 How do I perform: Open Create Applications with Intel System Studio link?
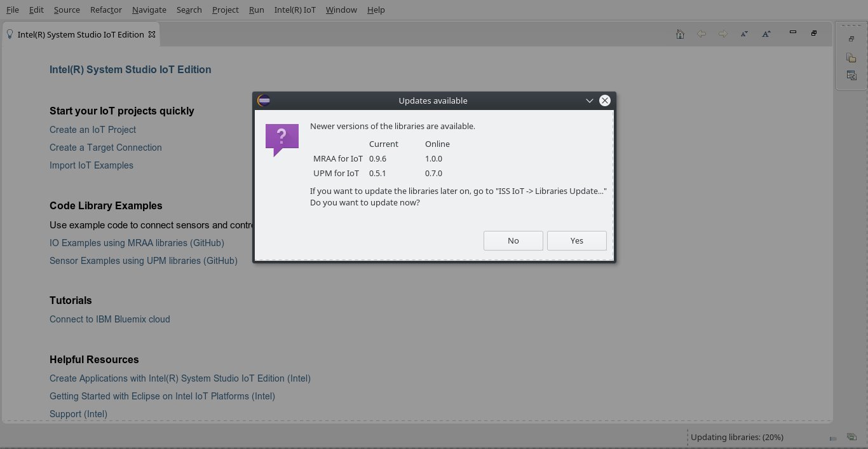pyautogui.click(x=180, y=378)
